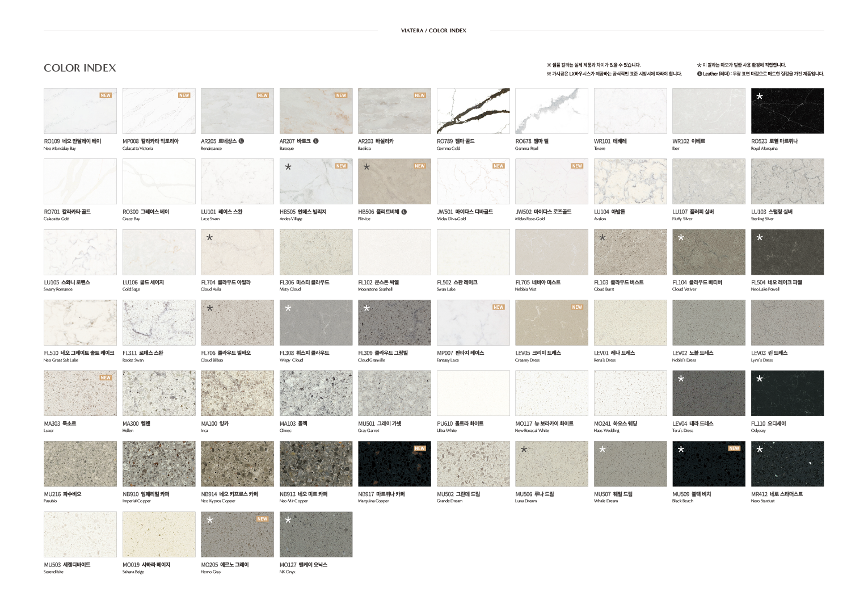This screenshot has width=868, height=613.
Task: Click the 'Marquina Copper' label
Action: 373,501
